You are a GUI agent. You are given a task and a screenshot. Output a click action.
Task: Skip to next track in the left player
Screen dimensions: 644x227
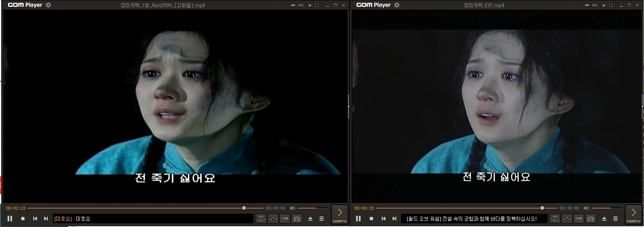(46, 219)
